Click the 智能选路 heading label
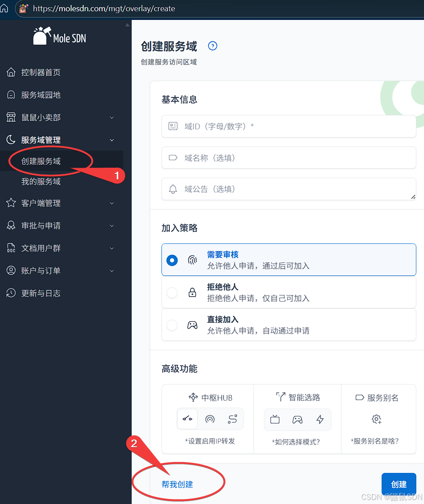The height and width of the screenshot is (504, 424). [304, 398]
